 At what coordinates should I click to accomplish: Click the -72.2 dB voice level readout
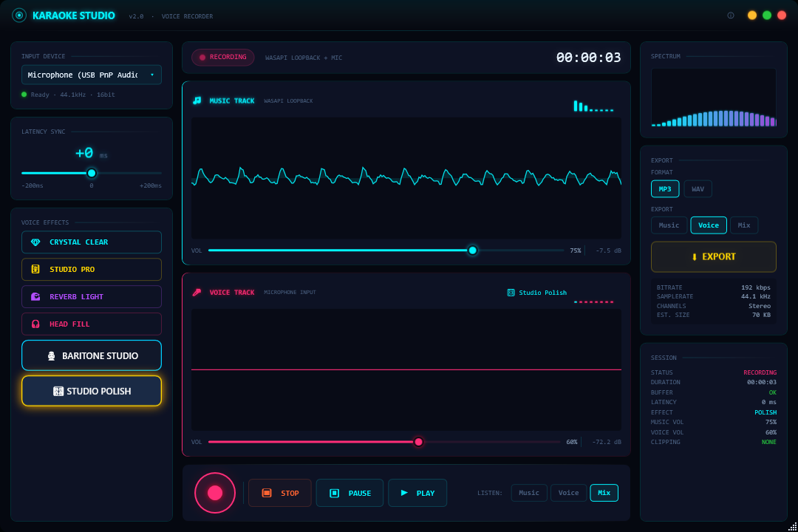point(607,442)
